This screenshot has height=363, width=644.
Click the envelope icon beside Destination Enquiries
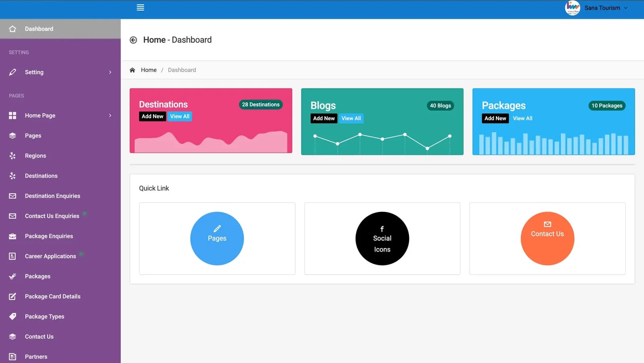(12, 196)
